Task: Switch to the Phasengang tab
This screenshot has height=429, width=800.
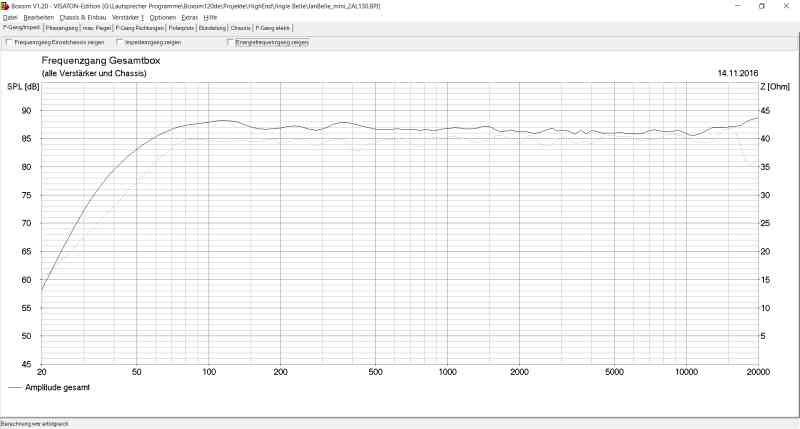Action: click(x=62, y=28)
